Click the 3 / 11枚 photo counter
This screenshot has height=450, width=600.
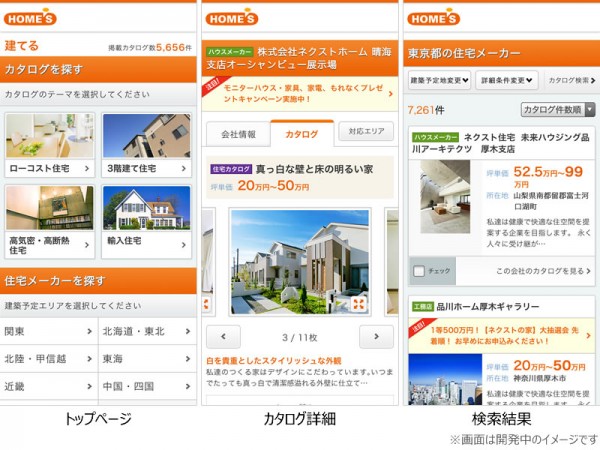pos(300,338)
